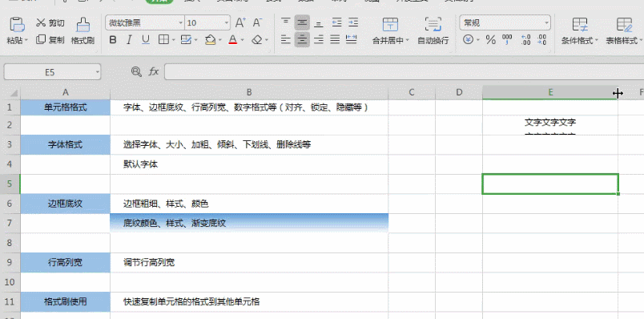Screen dimensions: 644x319
Task: Toggle Wrap Text (自动换行)
Action: pos(433,30)
